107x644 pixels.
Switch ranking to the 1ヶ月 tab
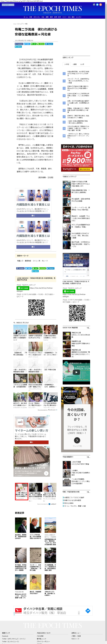click(x=82, y=64)
